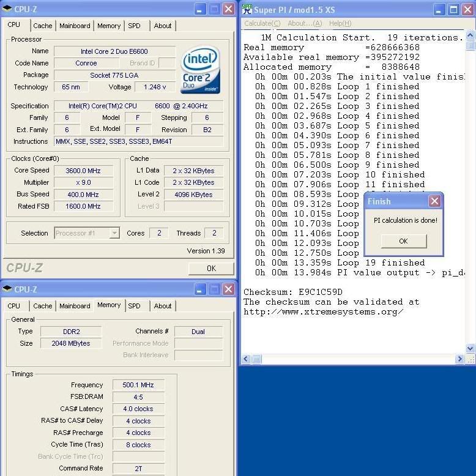
Task: Click Super PI horizontal scrollbar left arrow
Action: point(246,359)
